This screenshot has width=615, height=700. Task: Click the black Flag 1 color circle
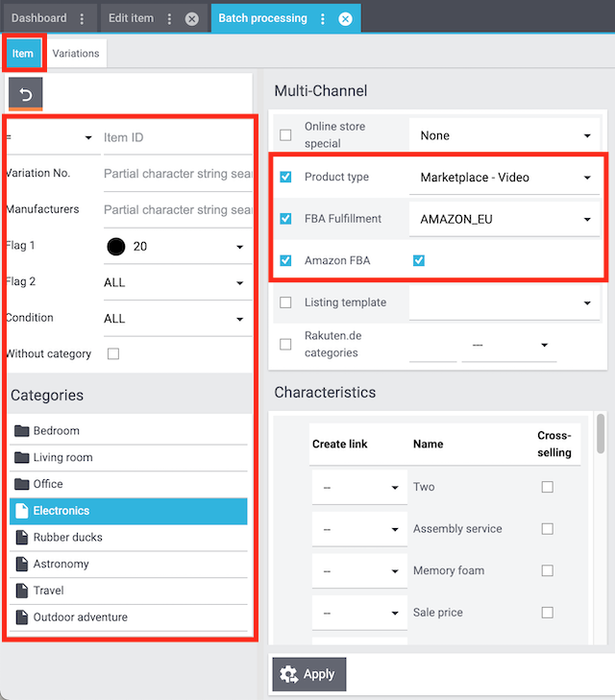pos(116,247)
